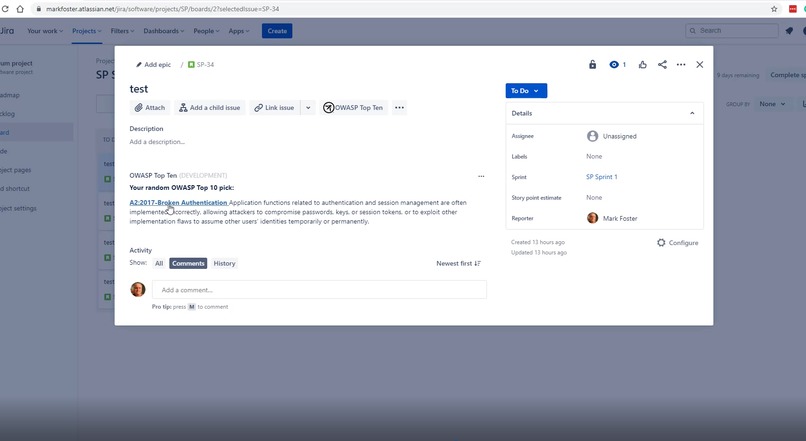Click the blue Create button
The image size is (806, 441).
pyautogui.click(x=277, y=31)
